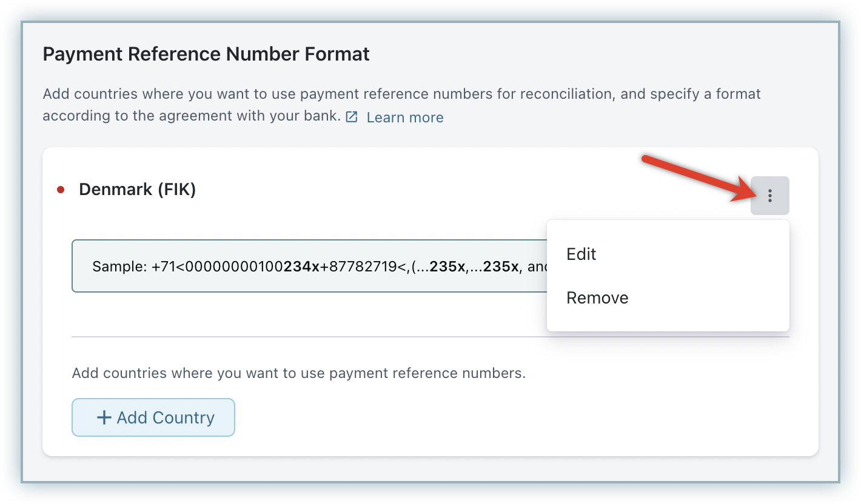Open the Learn more link
Image resolution: width=861 pixels, height=504 pixels.
pos(405,118)
